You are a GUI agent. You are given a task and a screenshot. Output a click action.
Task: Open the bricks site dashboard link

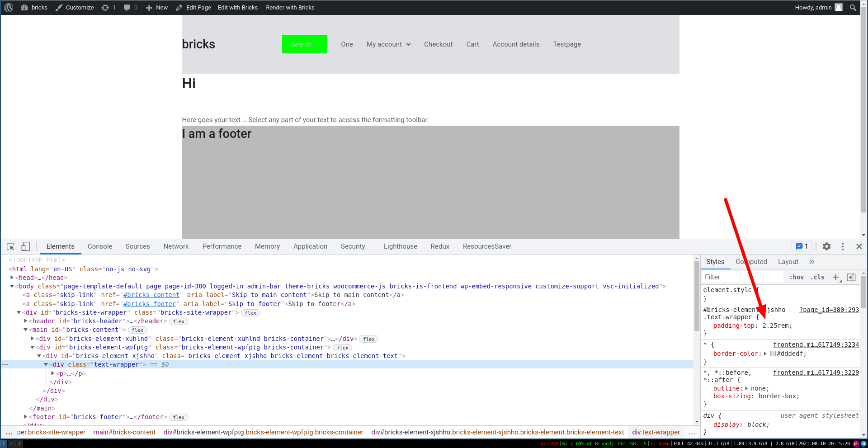point(34,7)
